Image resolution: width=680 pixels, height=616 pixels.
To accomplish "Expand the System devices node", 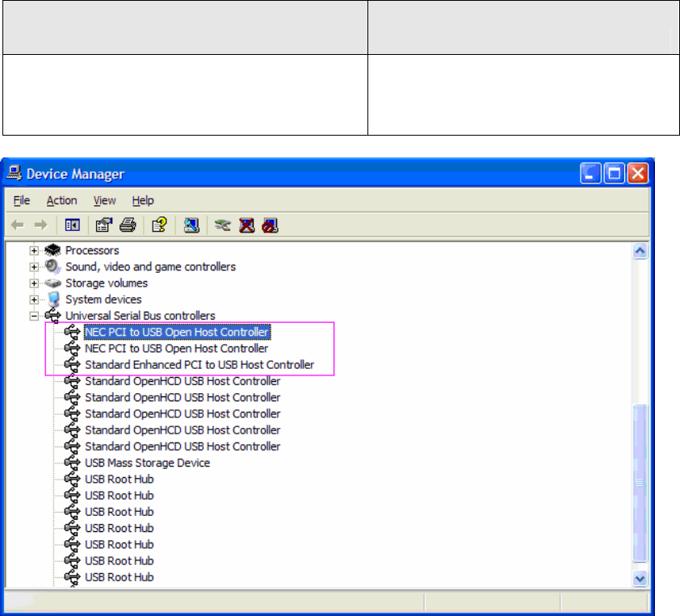I will [34, 300].
